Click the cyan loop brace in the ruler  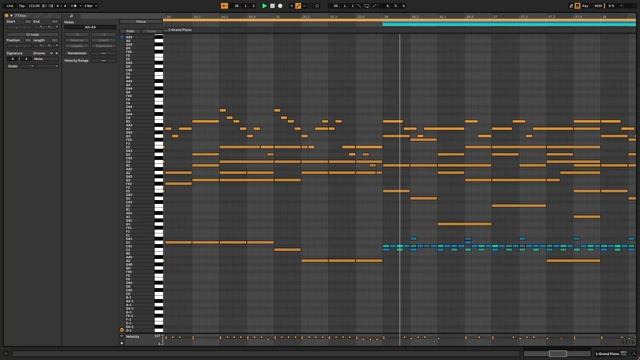[509, 24]
